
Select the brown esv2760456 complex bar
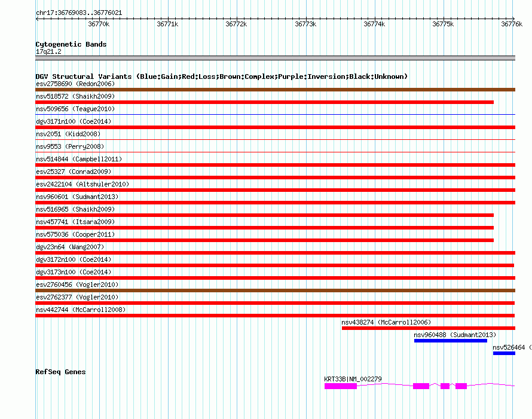coord(275,290)
